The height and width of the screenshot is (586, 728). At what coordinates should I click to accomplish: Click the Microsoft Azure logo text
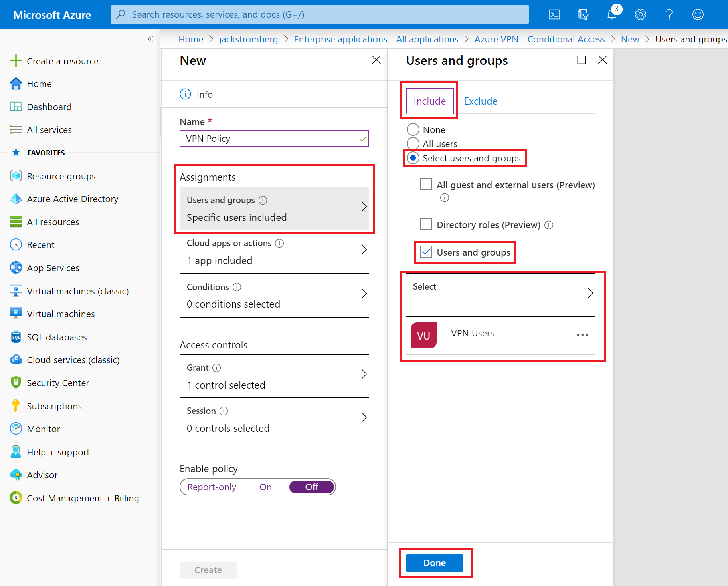(x=52, y=15)
